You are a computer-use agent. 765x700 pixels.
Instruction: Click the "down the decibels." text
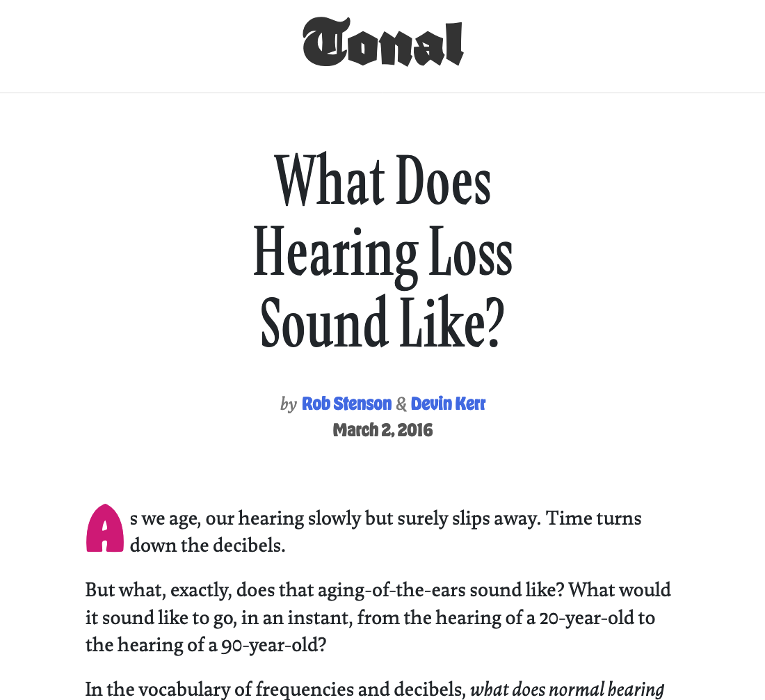click(207, 545)
